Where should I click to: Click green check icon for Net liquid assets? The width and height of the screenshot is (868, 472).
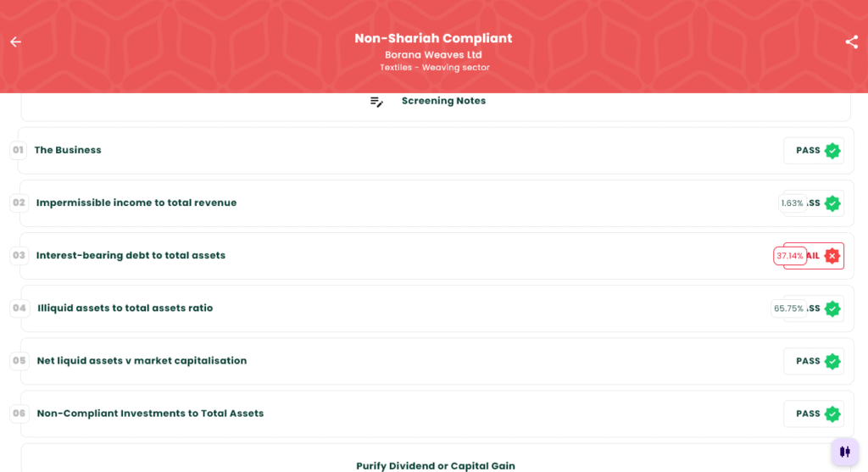pos(832,361)
